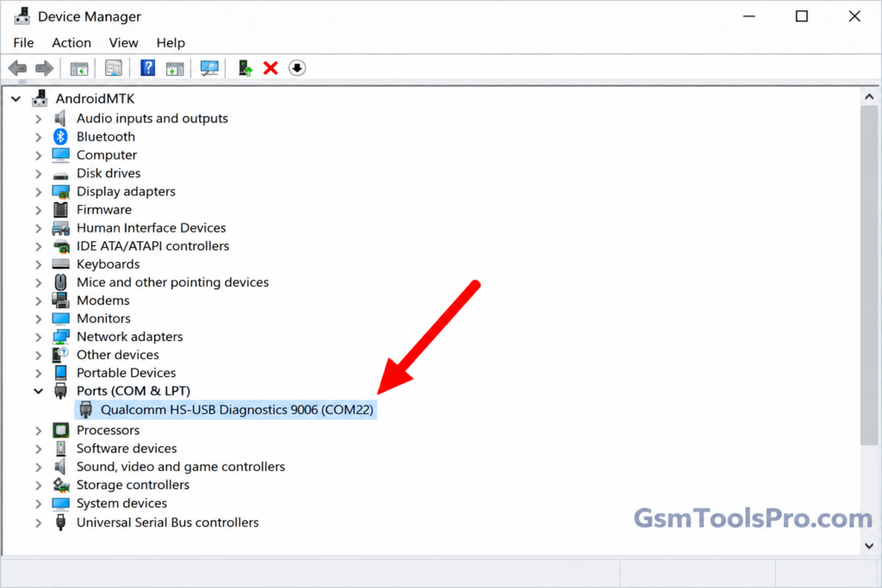Click the Properties toolbar icon

pyautogui.click(x=114, y=69)
